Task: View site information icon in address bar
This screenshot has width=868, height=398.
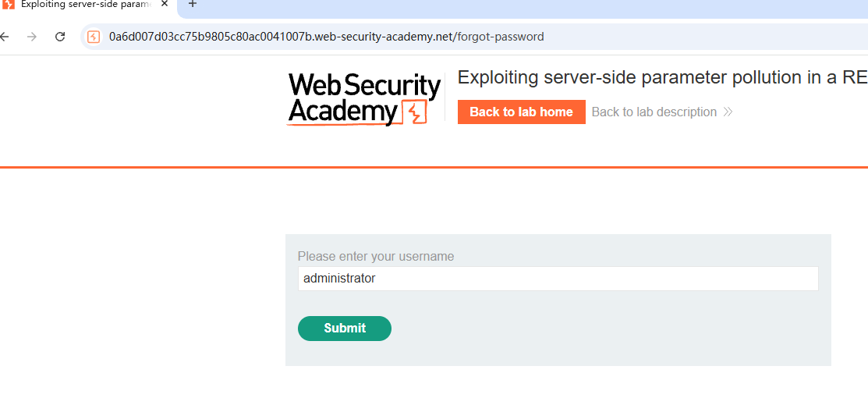Action: (94, 37)
